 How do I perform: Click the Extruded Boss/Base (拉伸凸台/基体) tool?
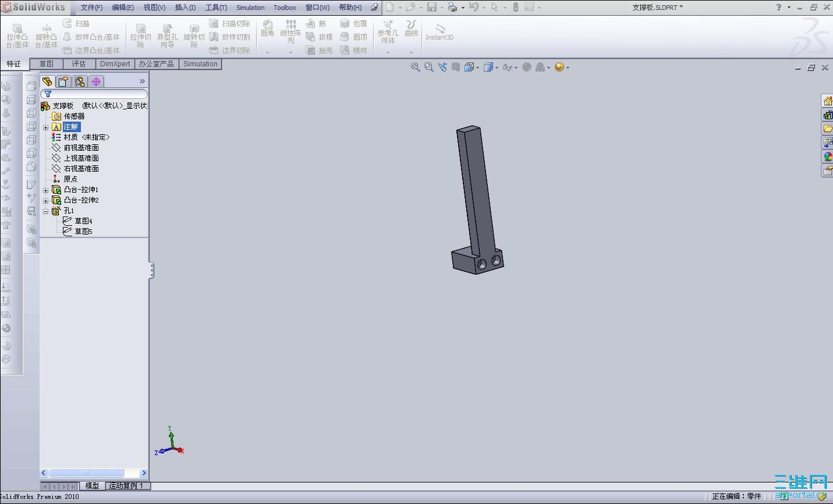[x=17, y=36]
